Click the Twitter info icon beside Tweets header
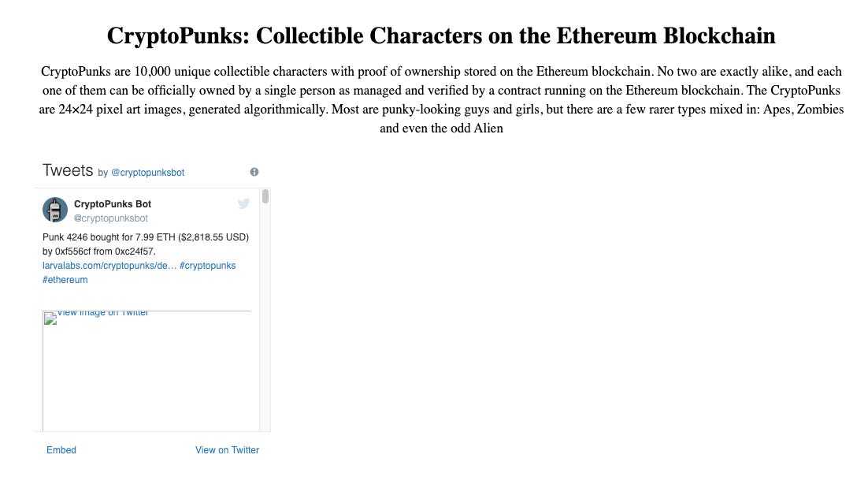Image resolution: width=868 pixels, height=503 pixels. [254, 172]
